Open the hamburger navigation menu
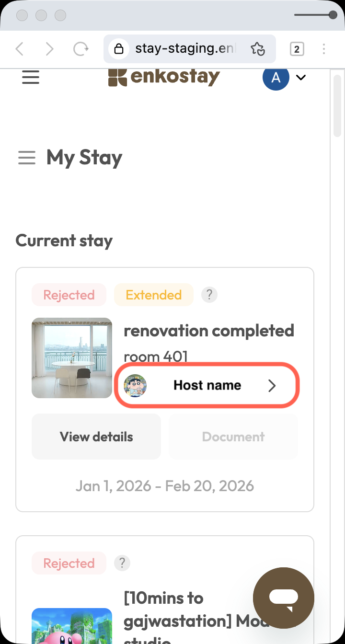The image size is (345, 644). pyautogui.click(x=31, y=77)
